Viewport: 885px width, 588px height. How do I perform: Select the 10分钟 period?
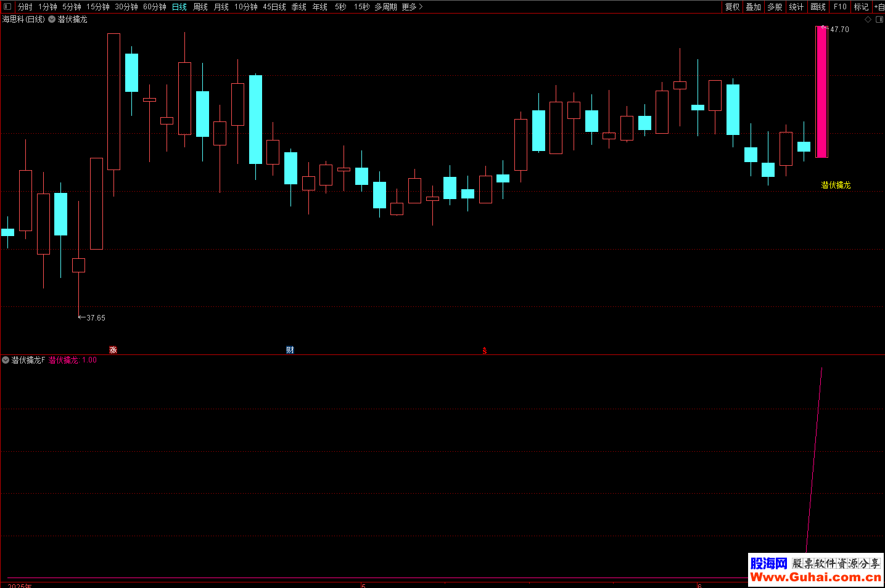[246, 7]
